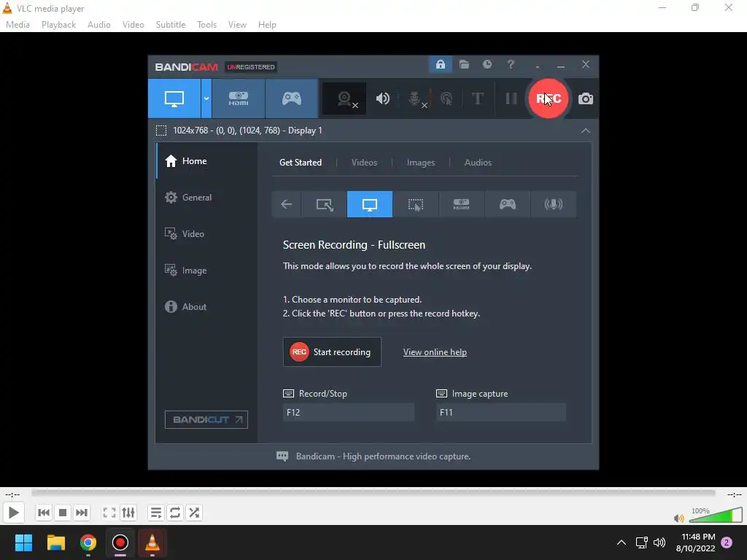
Task: Toggle VLC fullscreen button
Action: point(109,513)
